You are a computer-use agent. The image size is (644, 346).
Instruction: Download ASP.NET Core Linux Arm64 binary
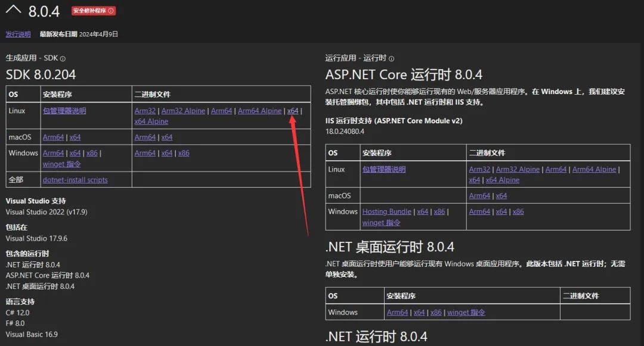point(556,169)
